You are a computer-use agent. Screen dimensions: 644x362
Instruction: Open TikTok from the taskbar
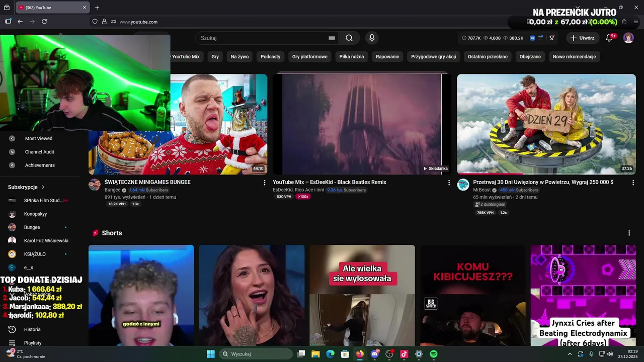pyautogui.click(x=404, y=354)
